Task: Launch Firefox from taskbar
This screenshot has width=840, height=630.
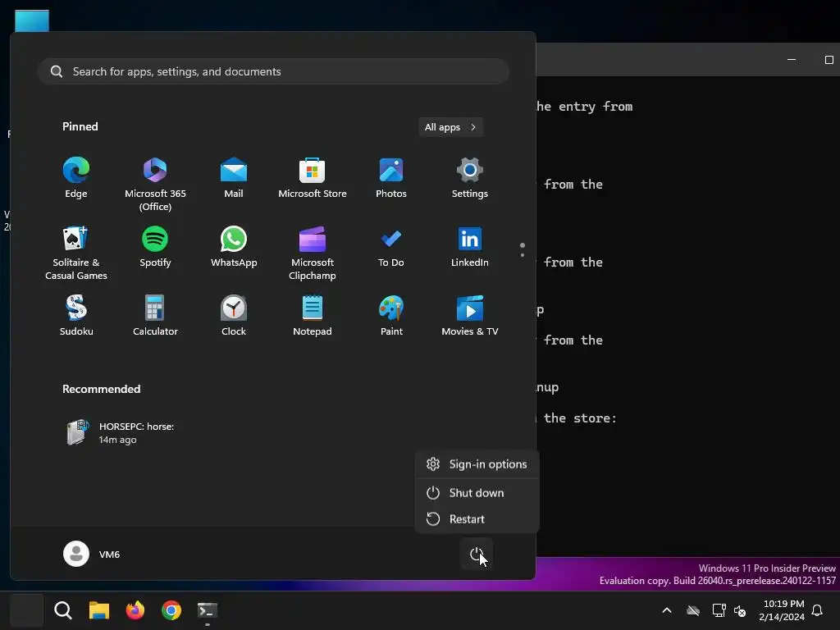Action: coord(135,610)
